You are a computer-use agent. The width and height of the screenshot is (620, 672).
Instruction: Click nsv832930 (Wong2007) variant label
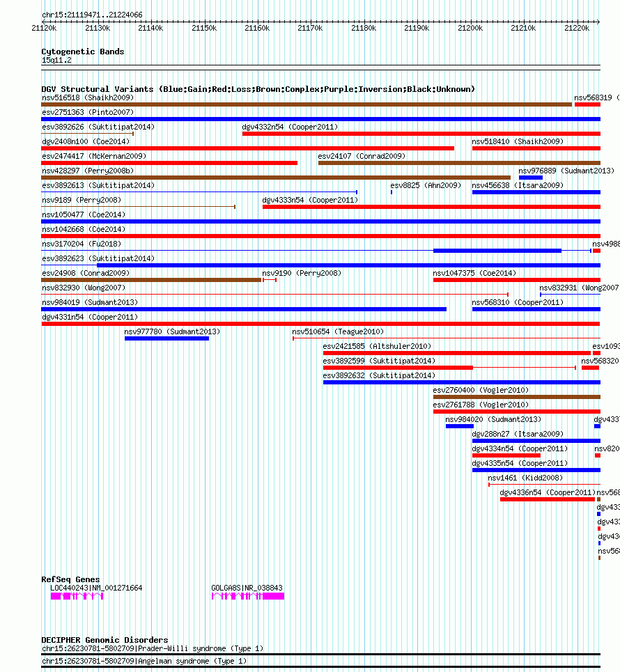click(x=84, y=288)
